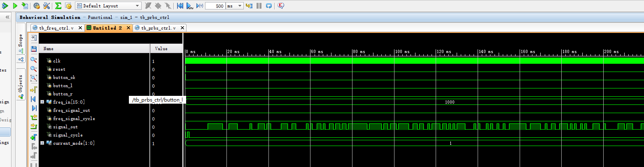644x167 pixels.
Task: Go to last time icon
Action: click(34, 108)
